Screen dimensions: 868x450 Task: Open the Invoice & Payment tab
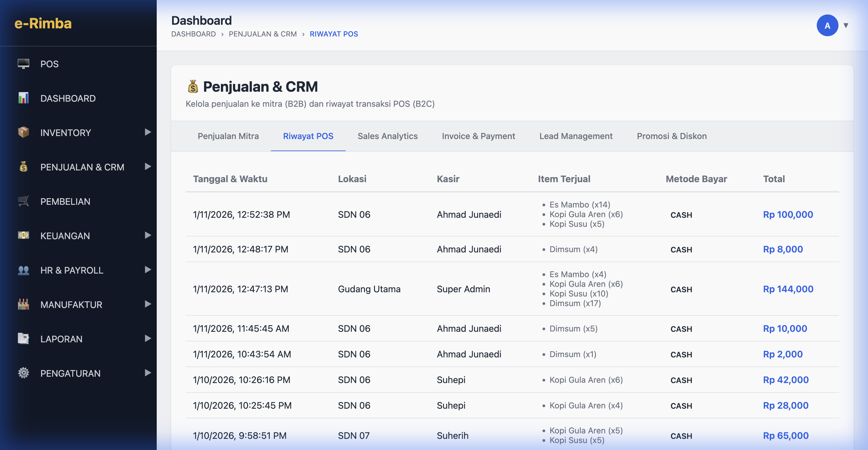(x=478, y=136)
